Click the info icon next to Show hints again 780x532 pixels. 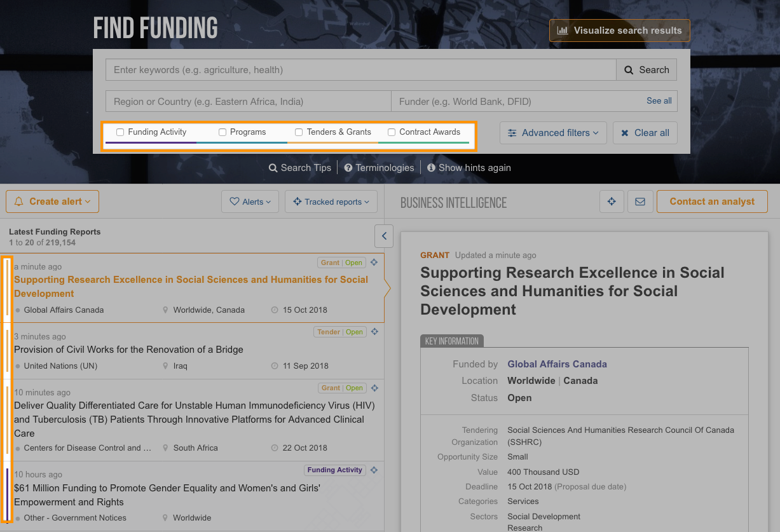pos(432,168)
